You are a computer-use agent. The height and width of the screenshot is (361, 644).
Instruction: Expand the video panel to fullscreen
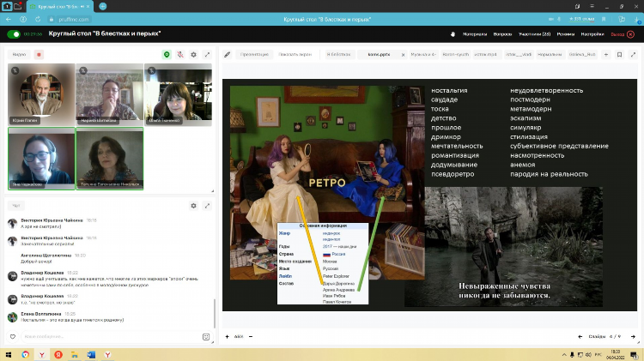pyautogui.click(x=207, y=55)
